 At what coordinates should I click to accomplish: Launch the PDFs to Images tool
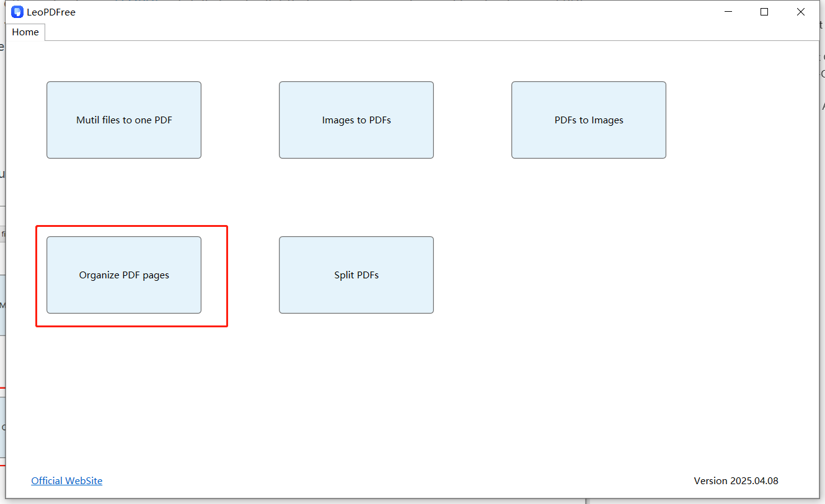pos(589,120)
